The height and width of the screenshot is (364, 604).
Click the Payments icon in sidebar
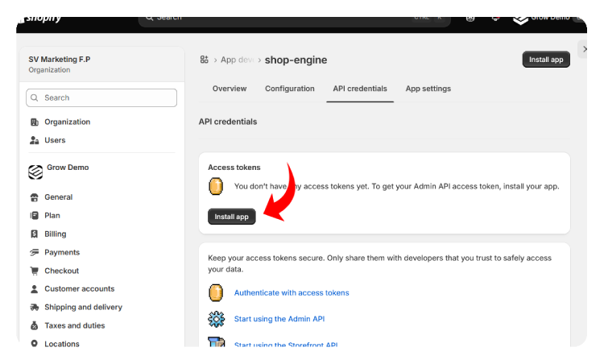point(35,252)
